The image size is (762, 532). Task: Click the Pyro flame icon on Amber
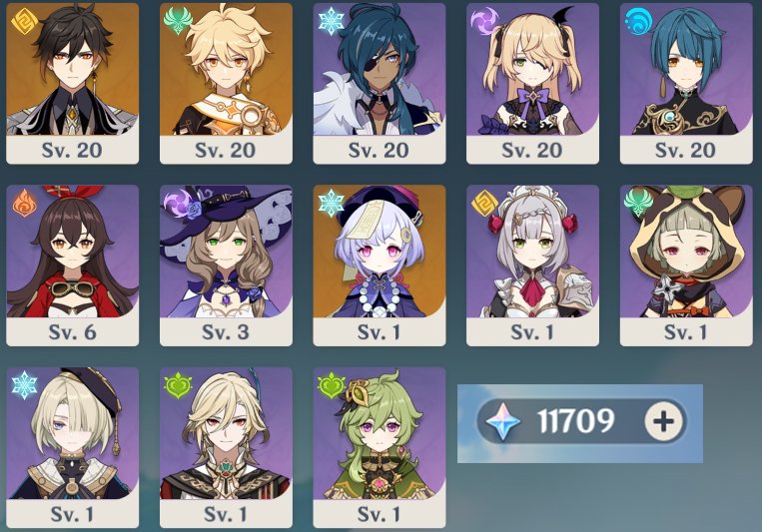[x=24, y=203]
